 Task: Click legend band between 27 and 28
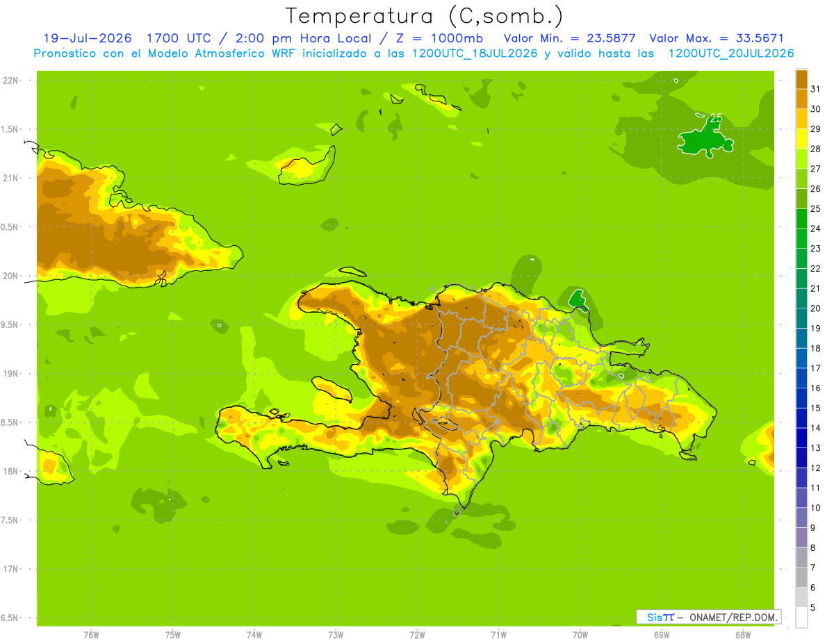(801, 158)
